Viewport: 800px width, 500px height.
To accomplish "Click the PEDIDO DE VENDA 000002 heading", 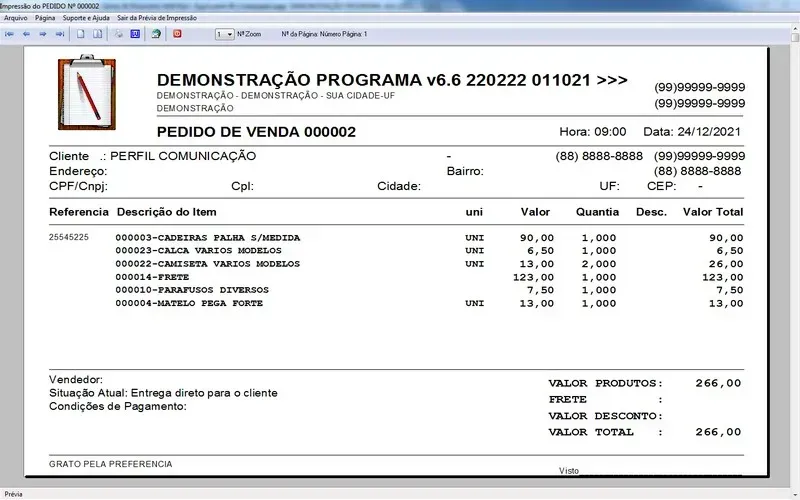I will click(x=256, y=132).
